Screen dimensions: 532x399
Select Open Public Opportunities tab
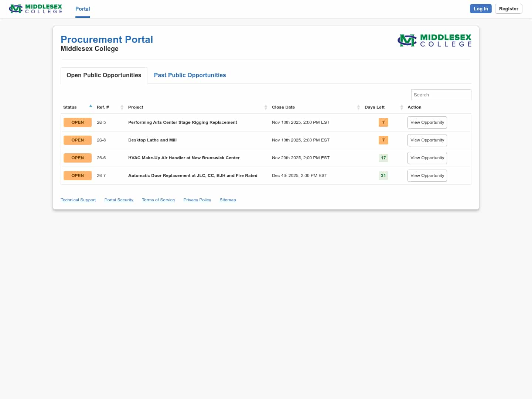tap(104, 75)
